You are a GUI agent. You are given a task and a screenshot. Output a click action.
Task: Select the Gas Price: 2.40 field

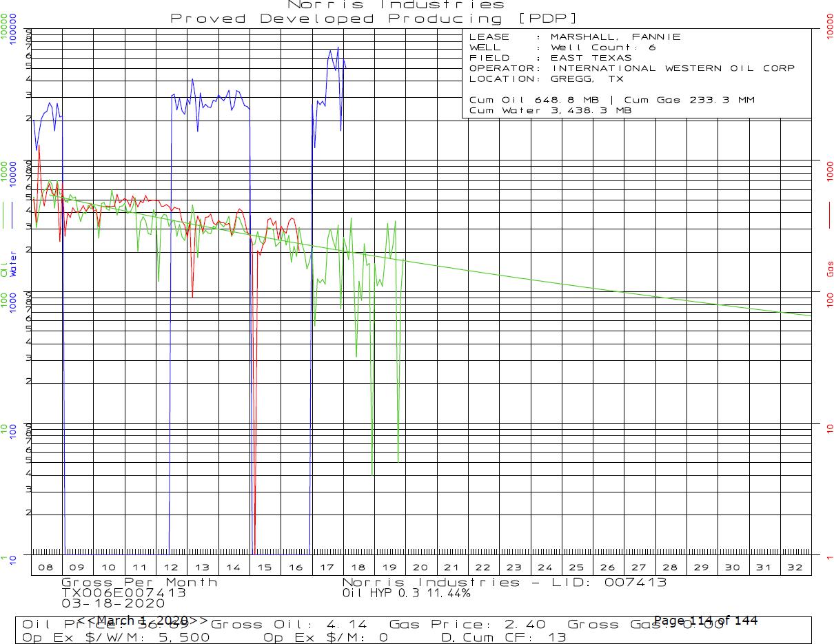[467, 625]
